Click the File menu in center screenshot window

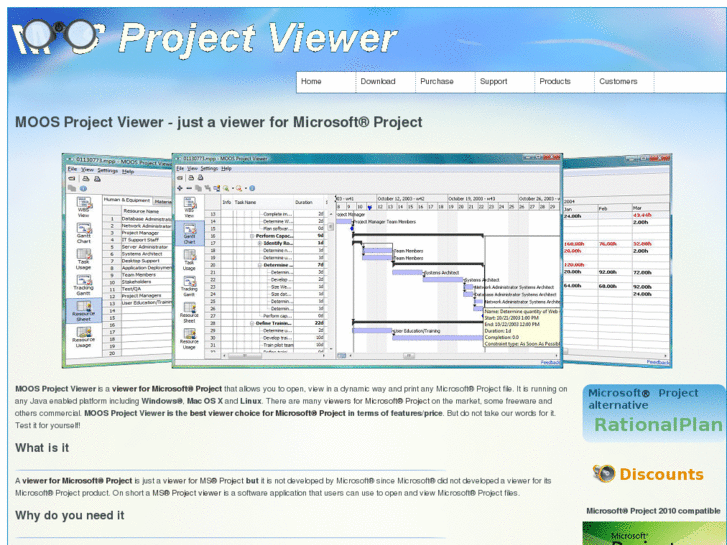click(180, 168)
